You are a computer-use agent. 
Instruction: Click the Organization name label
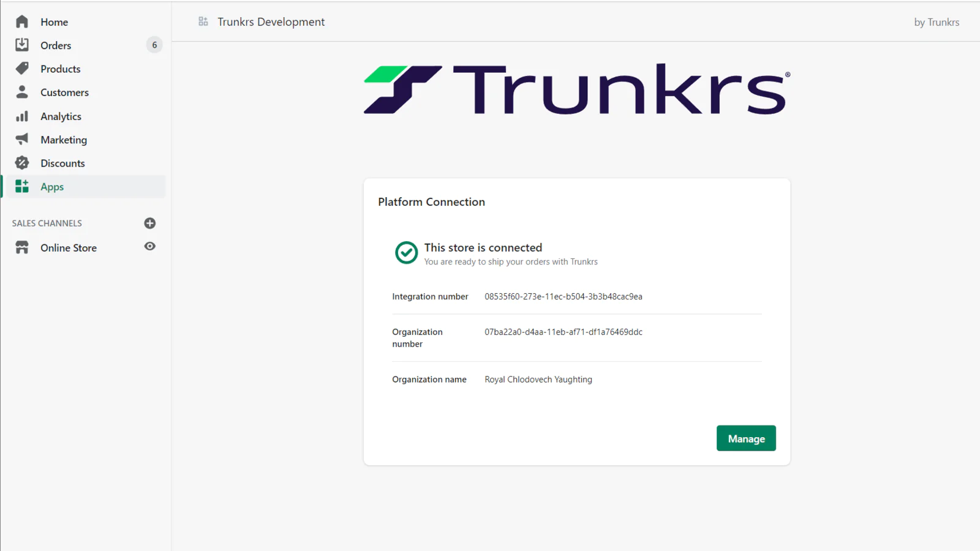coord(429,380)
